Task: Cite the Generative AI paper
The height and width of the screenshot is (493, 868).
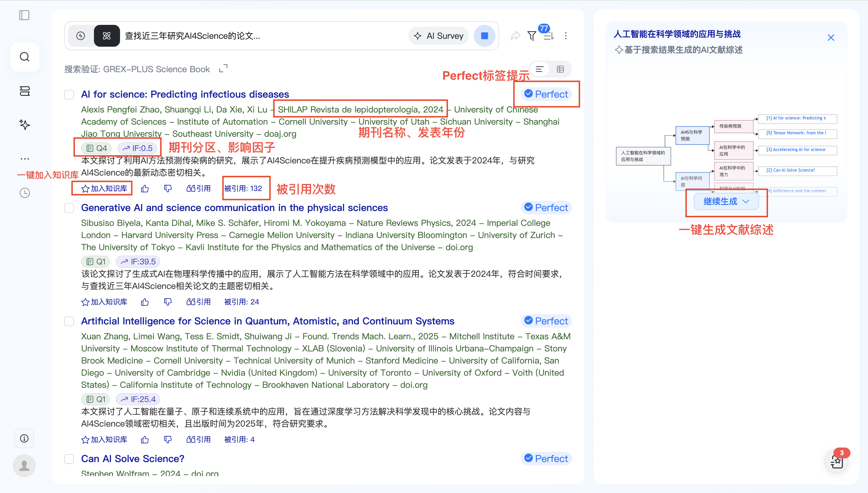Action: click(x=198, y=302)
